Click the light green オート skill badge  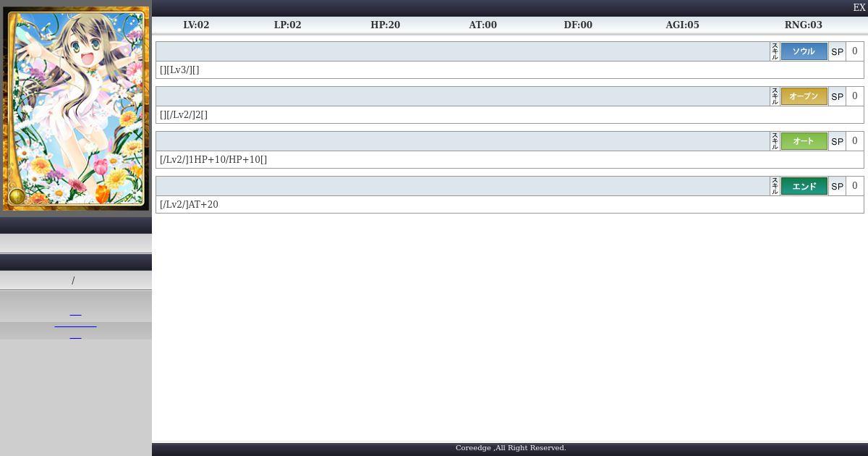tap(804, 141)
